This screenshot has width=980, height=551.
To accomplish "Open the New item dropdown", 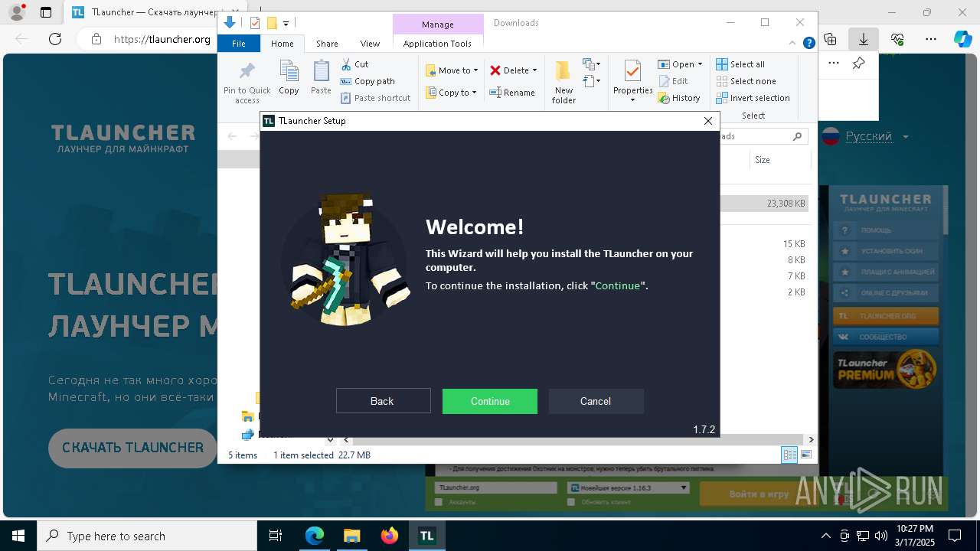I will pyautogui.click(x=591, y=64).
